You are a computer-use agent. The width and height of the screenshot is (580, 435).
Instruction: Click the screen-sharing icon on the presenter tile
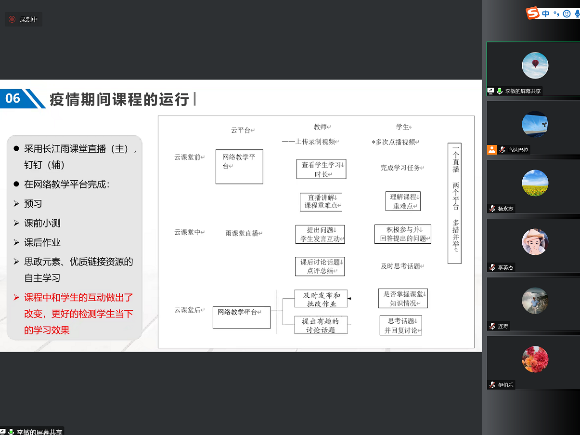point(491,91)
